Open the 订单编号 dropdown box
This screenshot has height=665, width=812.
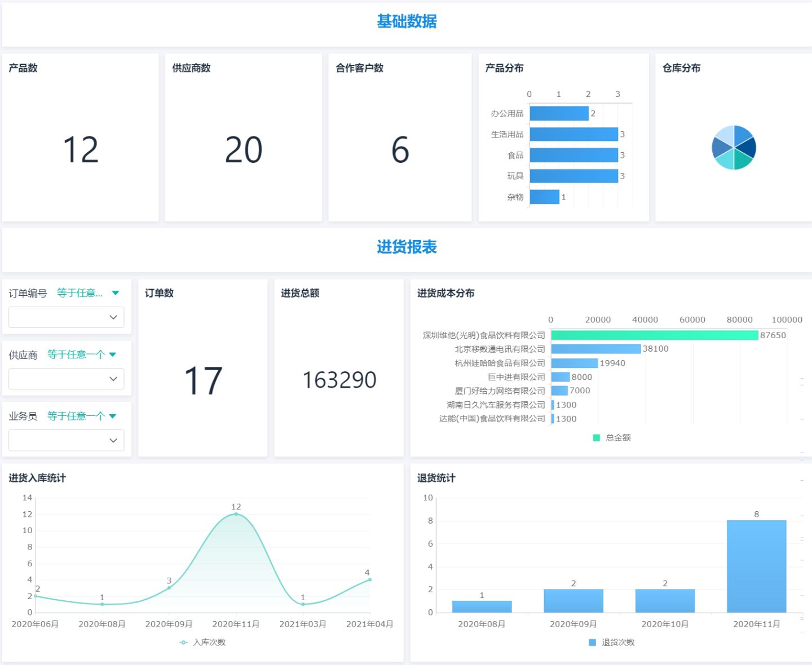click(67, 317)
